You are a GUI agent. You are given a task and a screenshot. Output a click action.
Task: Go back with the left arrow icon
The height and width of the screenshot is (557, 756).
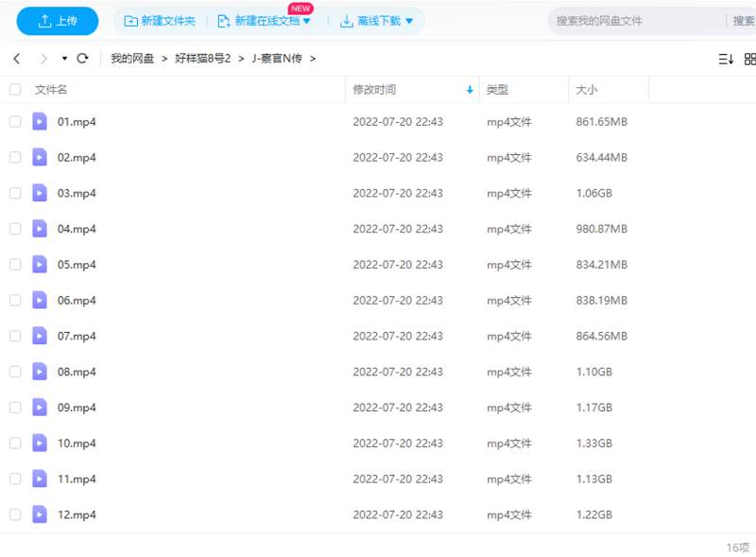[16, 59]
